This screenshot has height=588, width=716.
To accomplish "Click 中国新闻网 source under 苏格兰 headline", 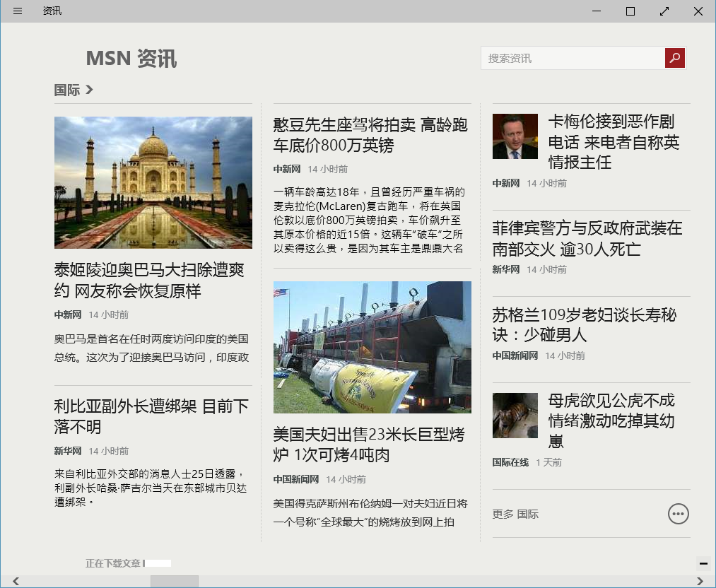I will tap(515, 355).
